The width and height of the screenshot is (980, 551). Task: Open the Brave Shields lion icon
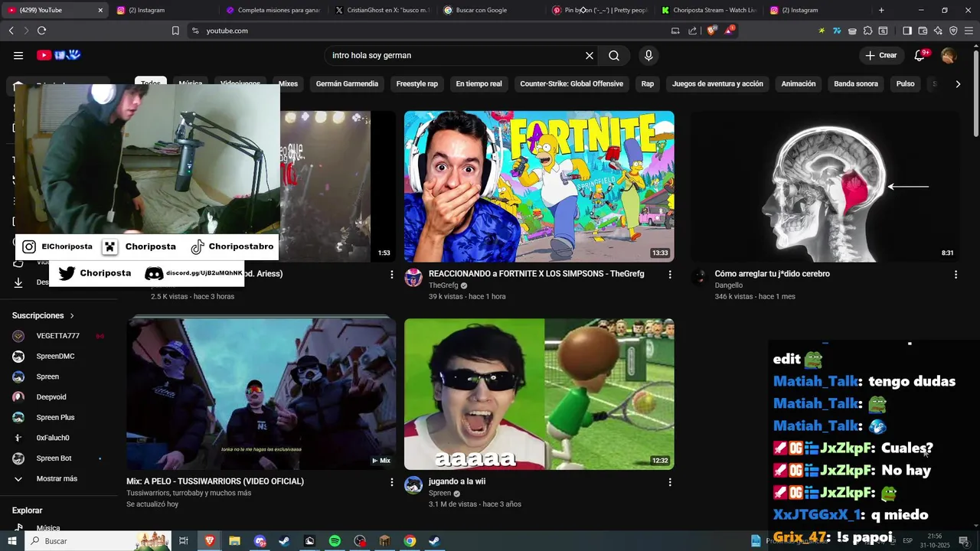[711, 31]
